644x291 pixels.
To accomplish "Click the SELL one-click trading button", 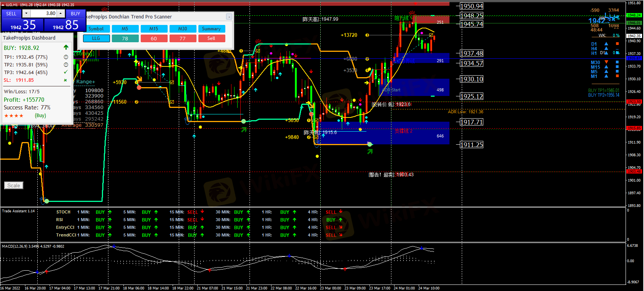I will pyautogui.click(x=11, y=13).
